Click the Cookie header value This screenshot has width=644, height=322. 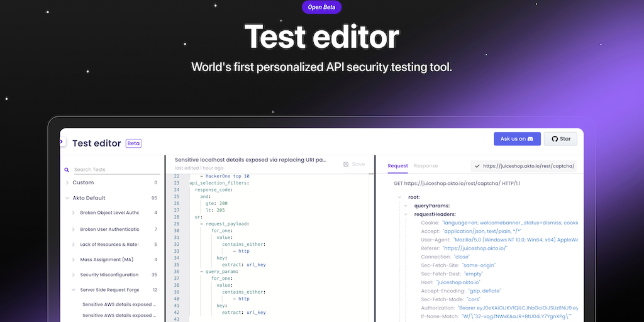pos(510,223)
